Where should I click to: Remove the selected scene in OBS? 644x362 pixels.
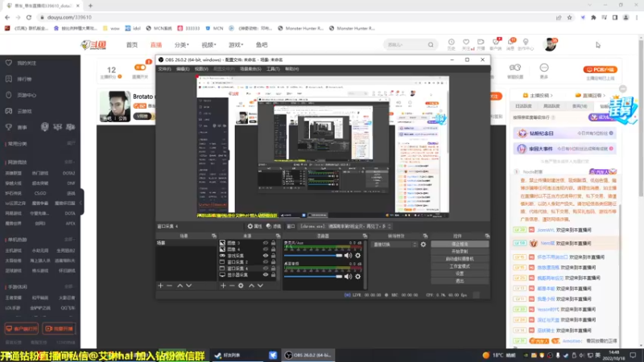pos(170,286)
